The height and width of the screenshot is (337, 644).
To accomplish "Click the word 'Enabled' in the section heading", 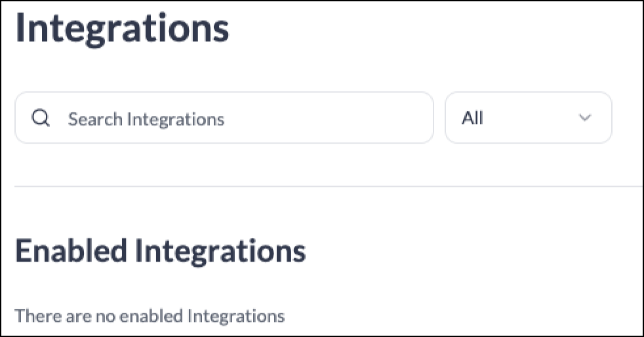I will pyautogui.click(x=71, y=251).
